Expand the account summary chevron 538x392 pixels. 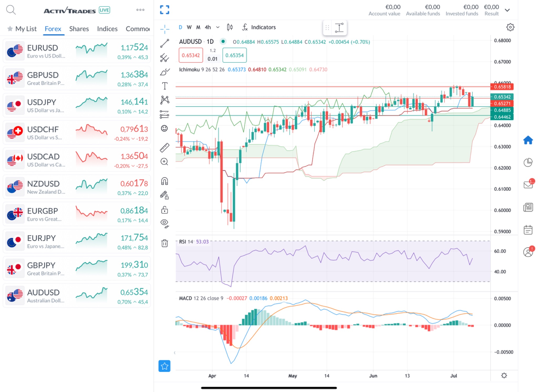[507, 10]
